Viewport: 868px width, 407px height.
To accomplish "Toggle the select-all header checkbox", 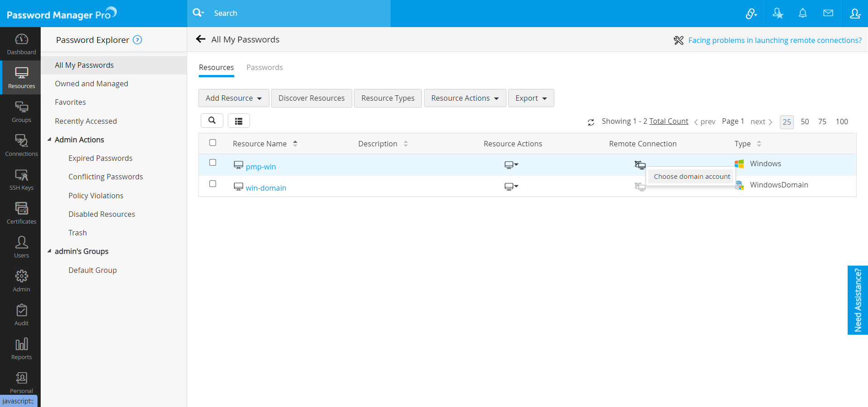I will [213, 143].
